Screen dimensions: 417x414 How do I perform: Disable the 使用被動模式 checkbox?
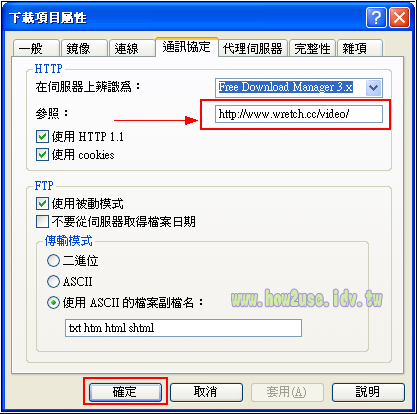pos(42,204)
